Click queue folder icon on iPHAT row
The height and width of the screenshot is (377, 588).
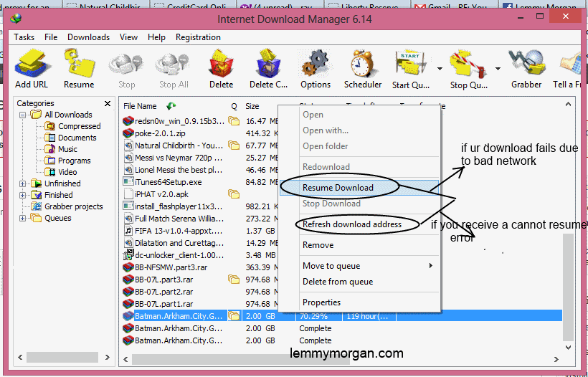pos(234,194)
